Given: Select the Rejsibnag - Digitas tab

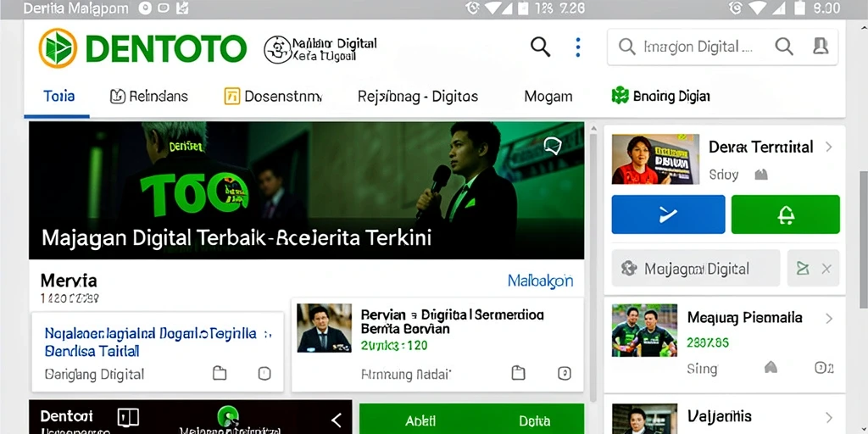Looking at the screenshot, I should tap(418, 97).
